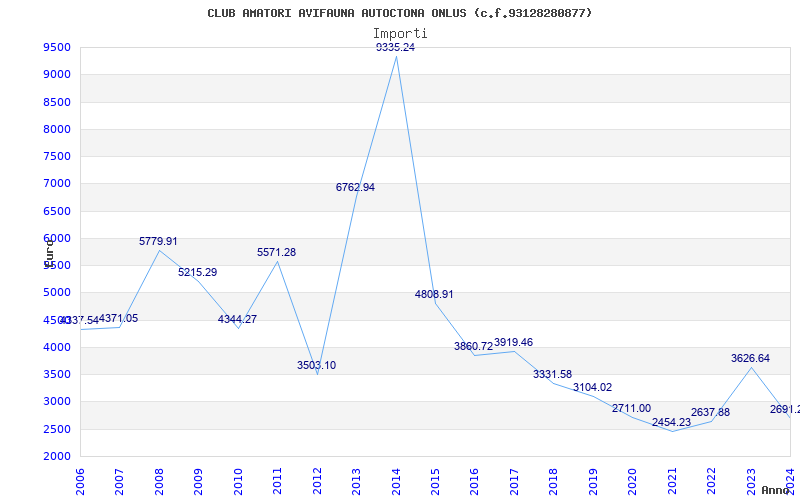Select the 2014 year axis label
Screen dimensions: 800x500
[x=396, y=482]
